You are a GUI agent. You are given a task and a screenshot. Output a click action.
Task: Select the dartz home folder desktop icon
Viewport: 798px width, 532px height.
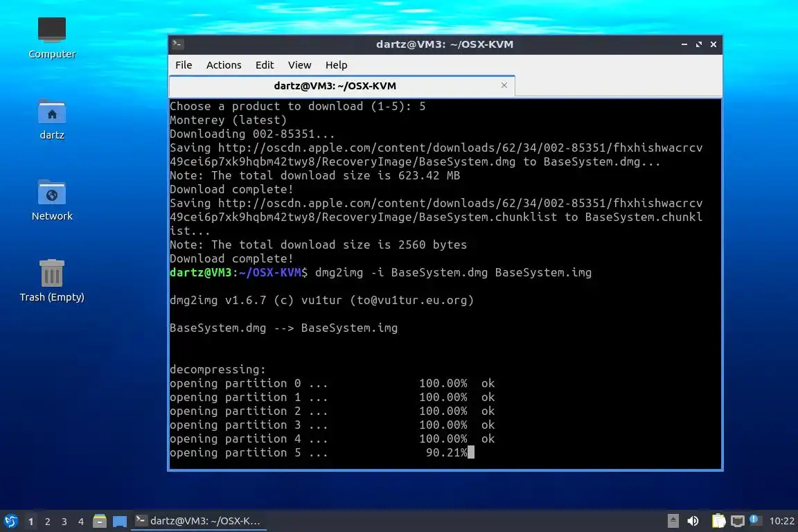[52, 120]
